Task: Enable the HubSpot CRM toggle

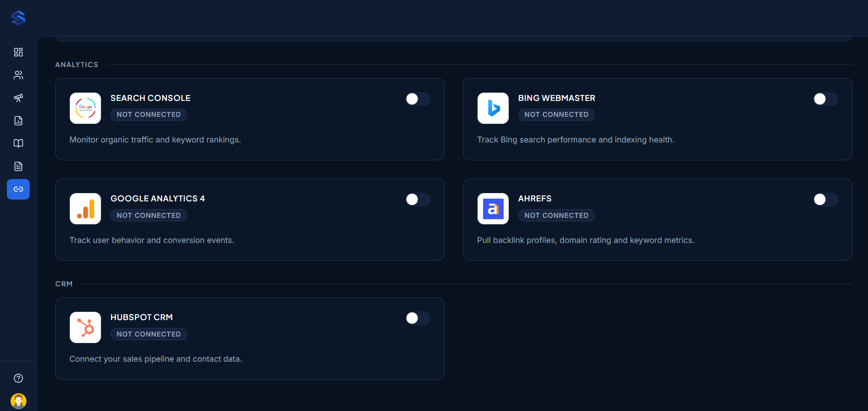Action: pos(418,318)
